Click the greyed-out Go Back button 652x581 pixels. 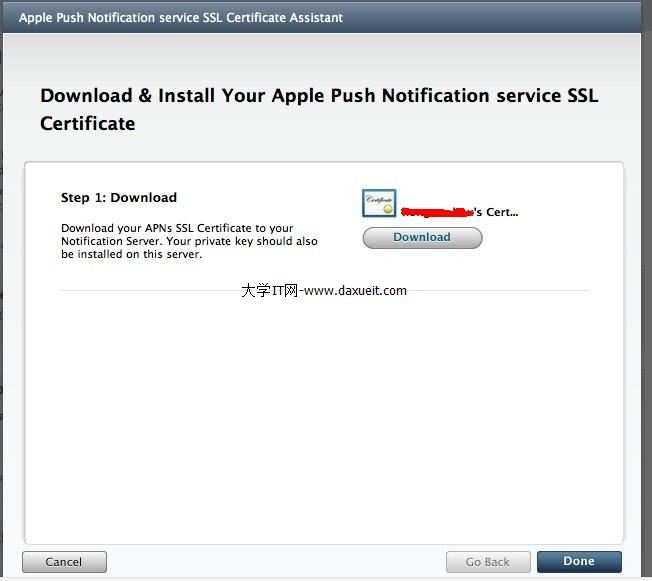click(488, 562)
